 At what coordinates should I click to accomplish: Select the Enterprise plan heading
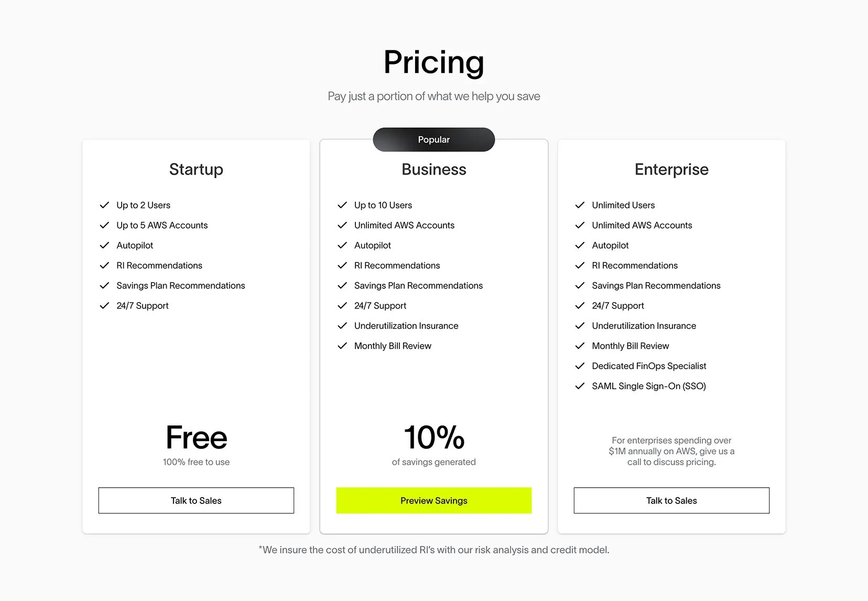coord(671,169)
